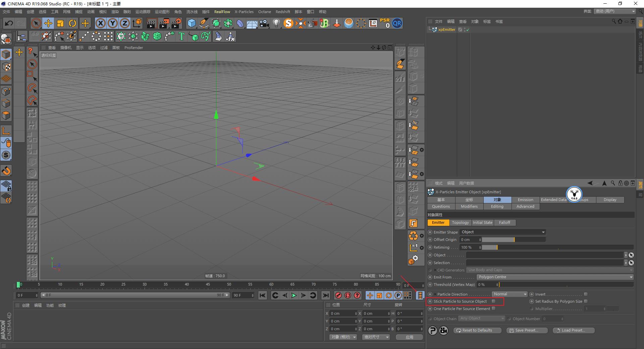Click the Load Preset button
Image resolution: width=644 pixels, height=349 pixels.
pyautogui.click(x=574, y=331)
